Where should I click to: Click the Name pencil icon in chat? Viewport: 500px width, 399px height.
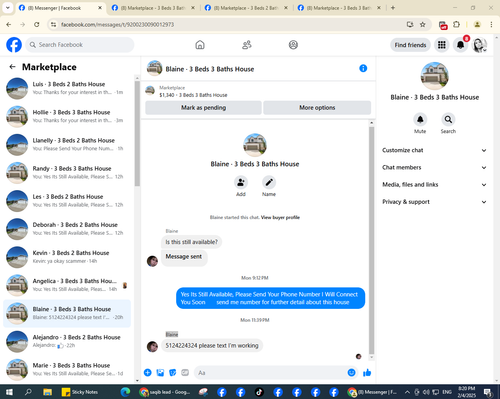point(269,182)
